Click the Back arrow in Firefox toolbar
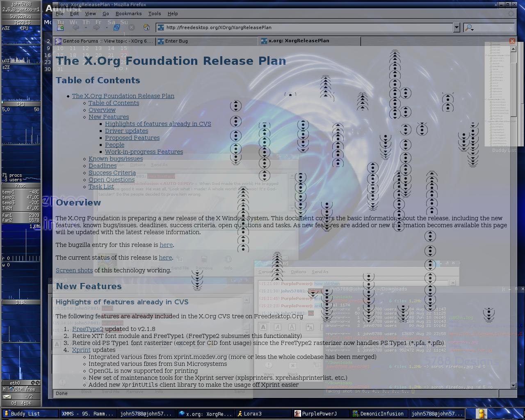 coord(75,27)
